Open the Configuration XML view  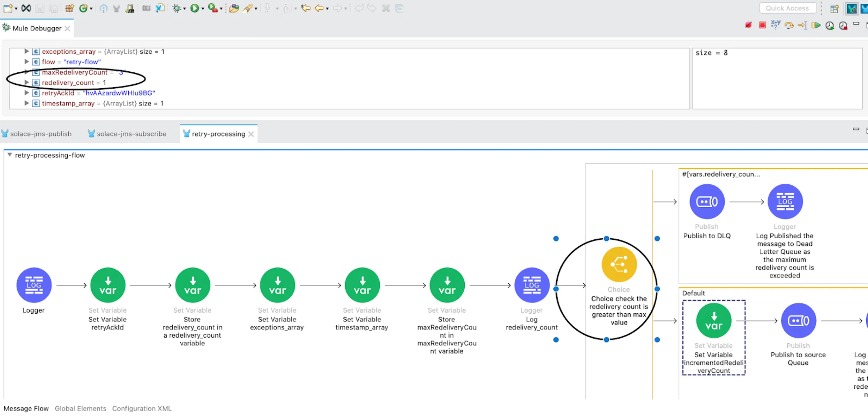(142, 408)
